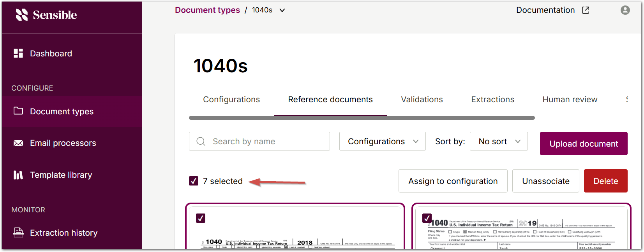Click the Document types folder icon

[x=18, y=111]
